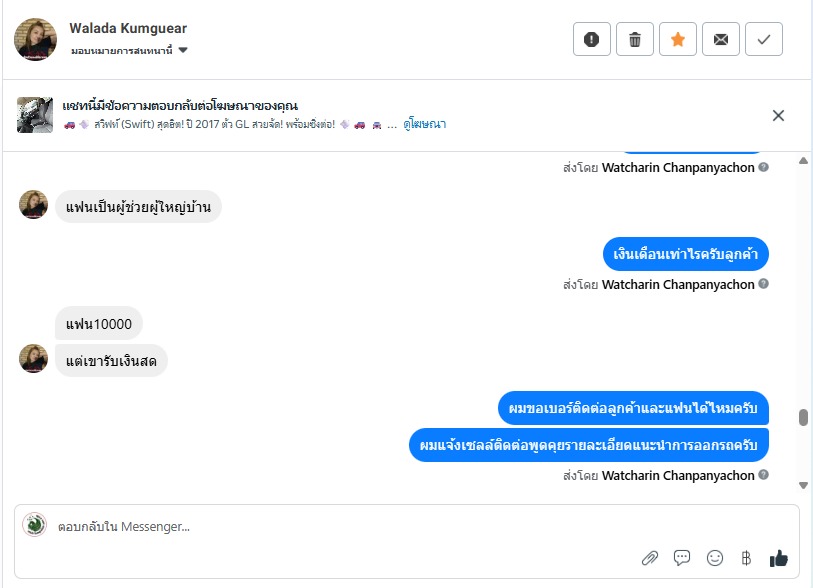Delete conversation with trash icon
Viewport: 813px width, 588px height.
pos(634,39)
